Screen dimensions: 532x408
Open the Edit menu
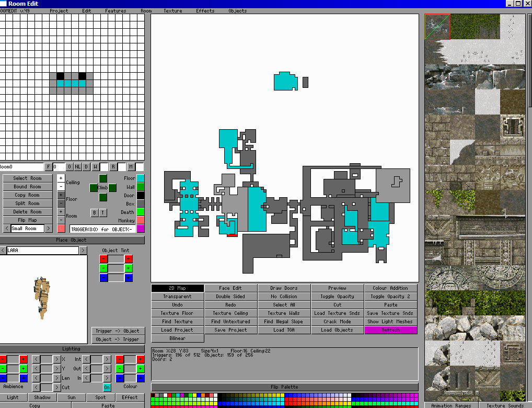tap(87, 11)
